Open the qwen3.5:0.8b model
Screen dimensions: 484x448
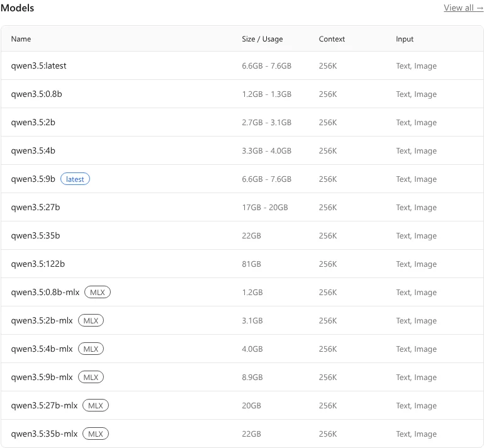pos(37,94)
